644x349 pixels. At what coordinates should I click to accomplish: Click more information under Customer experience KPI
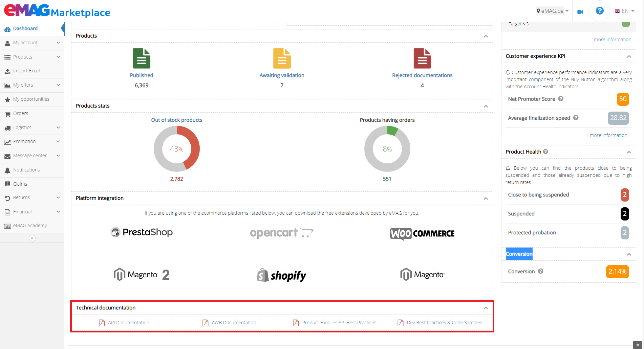(608, 135)
